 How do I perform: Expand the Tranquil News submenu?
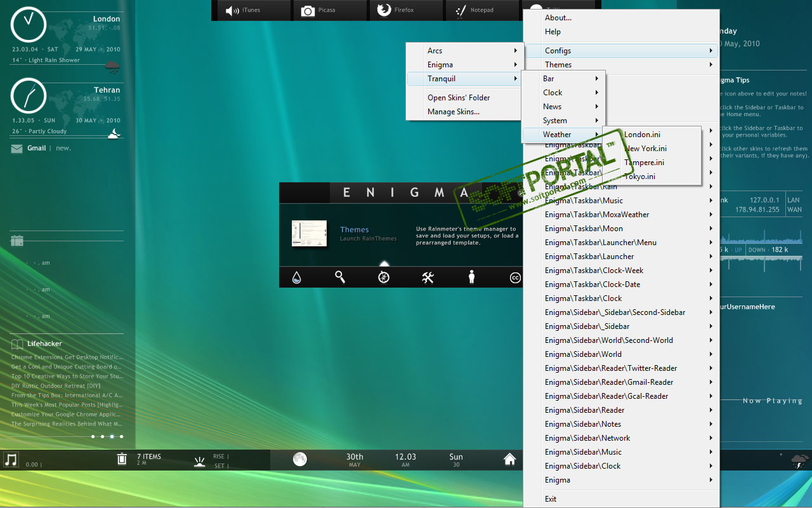click(563, 107)
